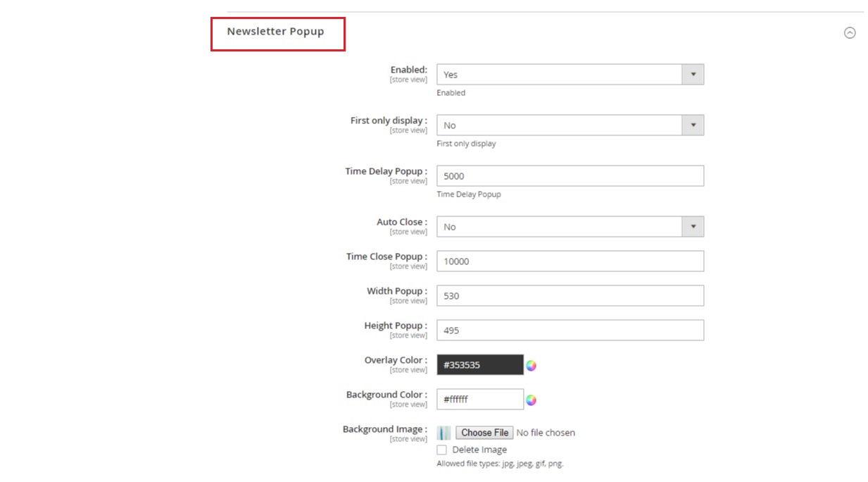Expand the First only display dropdown

[x=570, y=125]
